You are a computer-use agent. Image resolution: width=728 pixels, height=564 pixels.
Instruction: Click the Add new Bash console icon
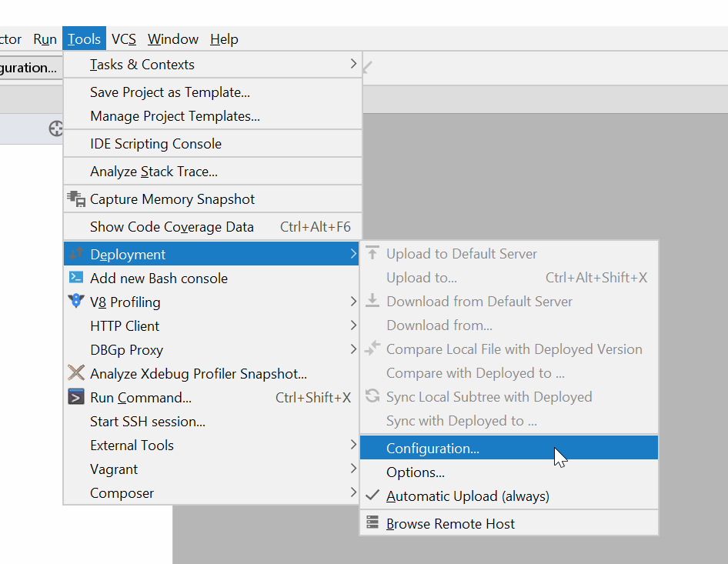click(x=76, y=278)
